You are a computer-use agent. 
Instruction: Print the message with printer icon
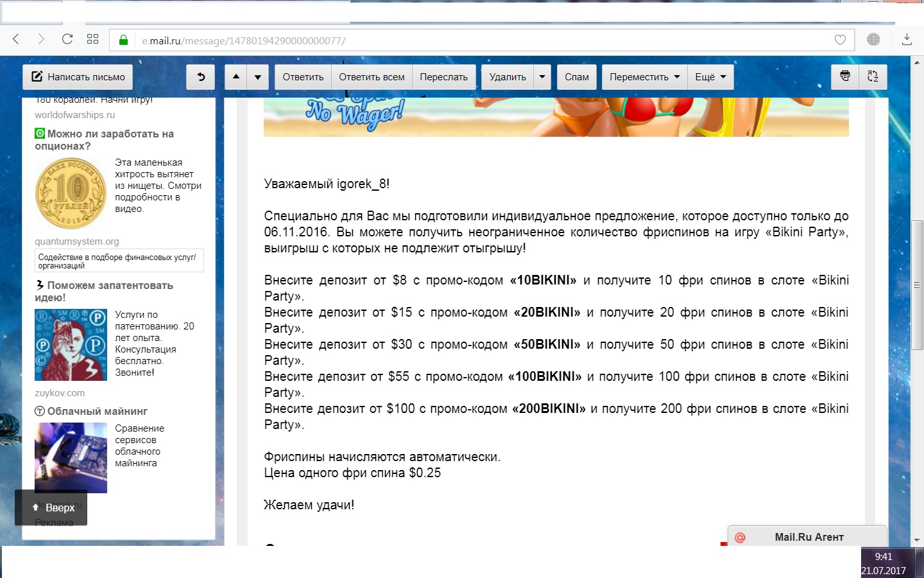point(845,76)
